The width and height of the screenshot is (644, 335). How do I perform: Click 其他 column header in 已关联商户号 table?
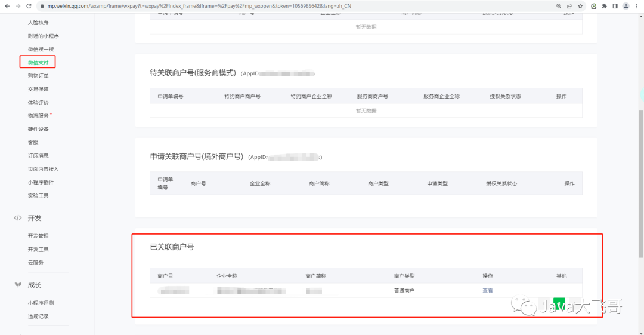562,276
